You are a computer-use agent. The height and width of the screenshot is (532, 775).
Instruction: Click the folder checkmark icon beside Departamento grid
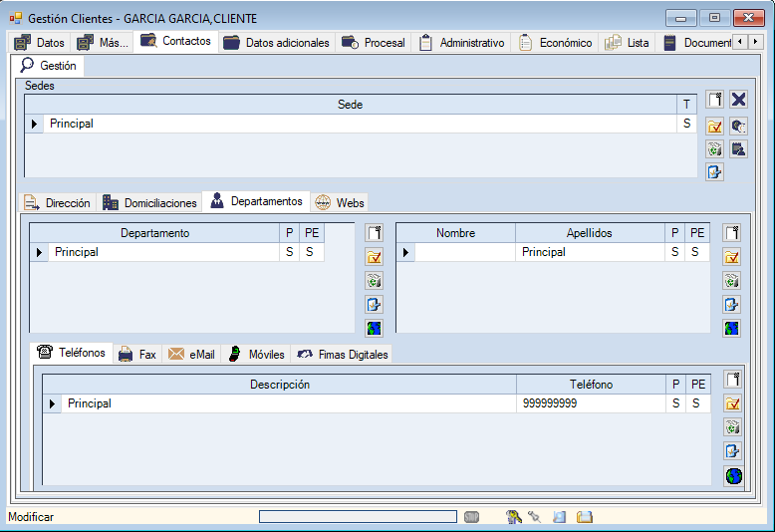point(375,257)
